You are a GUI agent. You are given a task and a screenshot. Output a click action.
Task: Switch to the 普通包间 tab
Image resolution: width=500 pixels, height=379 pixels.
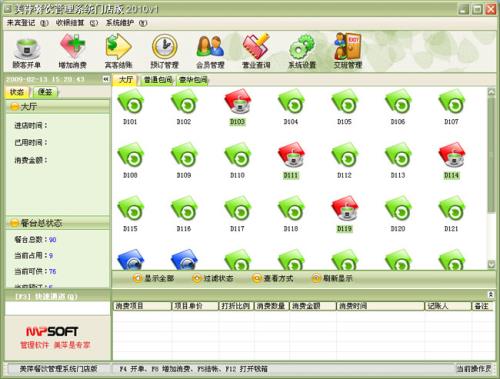(158, 80)
